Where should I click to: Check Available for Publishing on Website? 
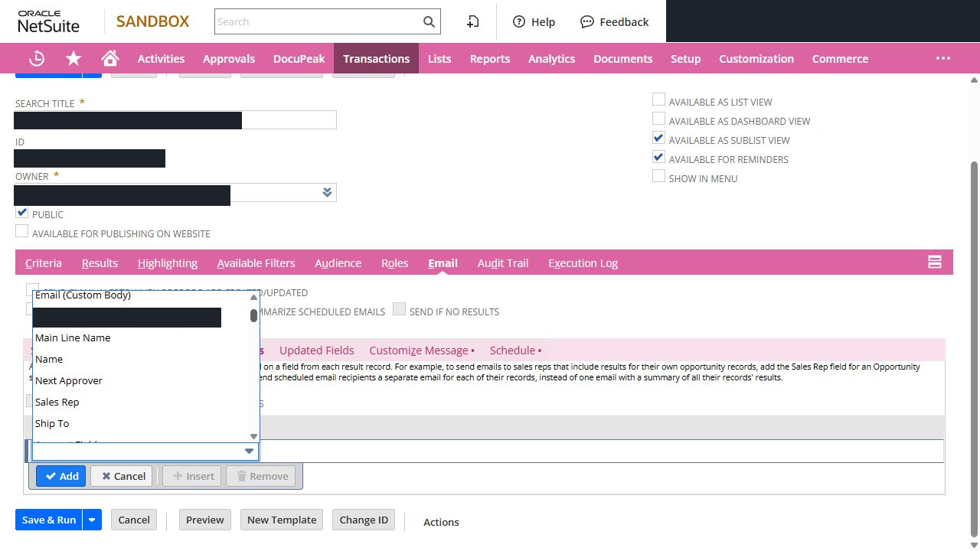21,231
